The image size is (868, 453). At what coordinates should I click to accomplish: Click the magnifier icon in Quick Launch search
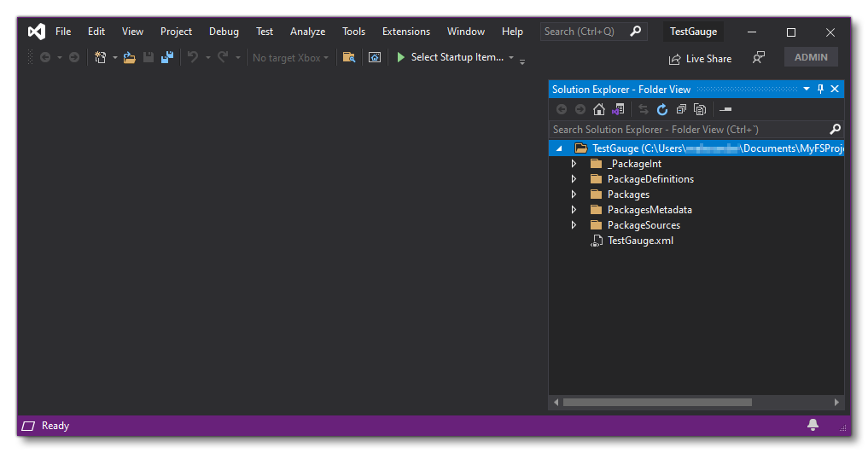point(636,31)
